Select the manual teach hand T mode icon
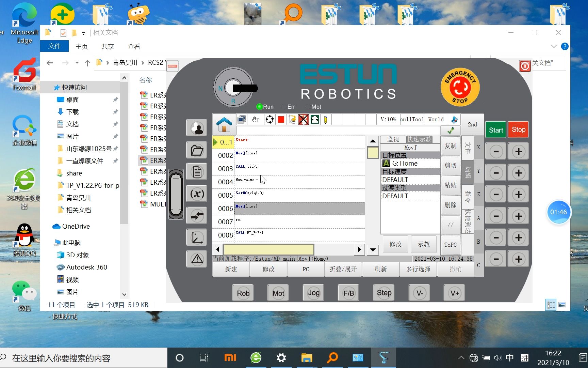This screenshot has width=588, height=368. coord(256,119)
